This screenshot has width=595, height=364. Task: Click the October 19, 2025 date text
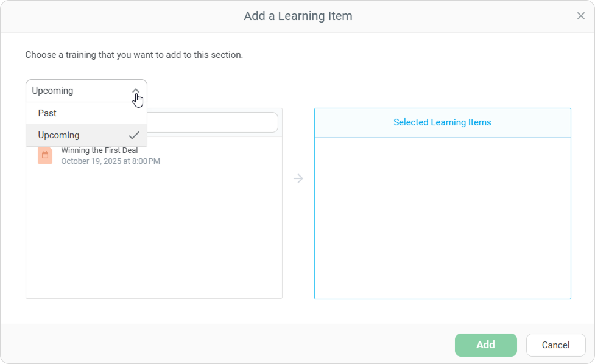click(110, 161)
